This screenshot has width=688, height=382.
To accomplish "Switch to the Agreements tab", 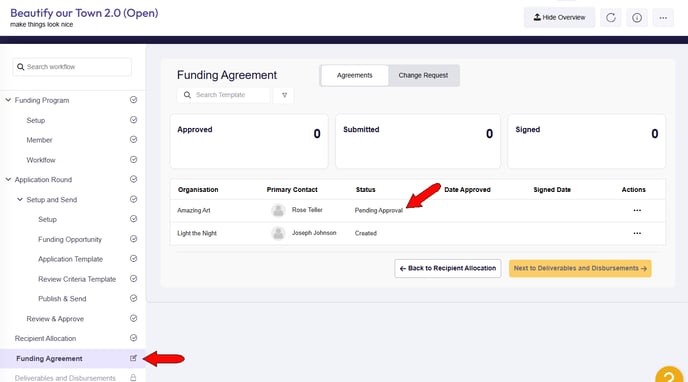I will (x=355, y=75).
